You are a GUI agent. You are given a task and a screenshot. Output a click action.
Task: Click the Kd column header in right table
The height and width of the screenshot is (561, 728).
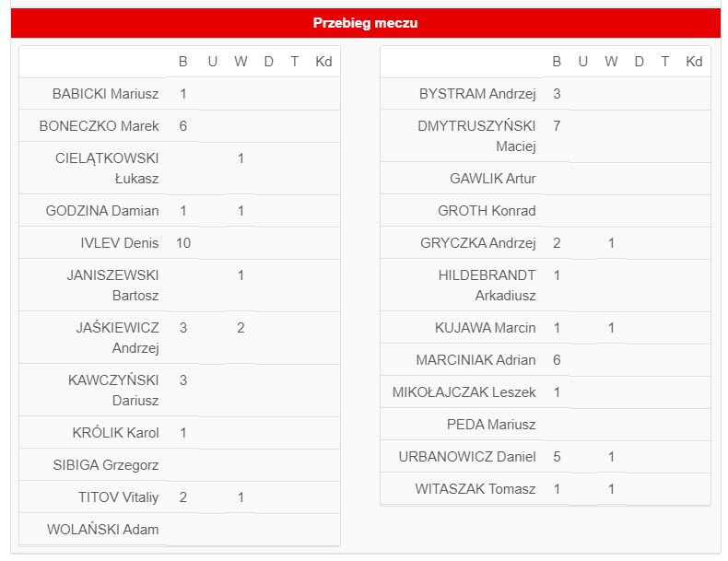pyautogui.click(x=694, y=61)
